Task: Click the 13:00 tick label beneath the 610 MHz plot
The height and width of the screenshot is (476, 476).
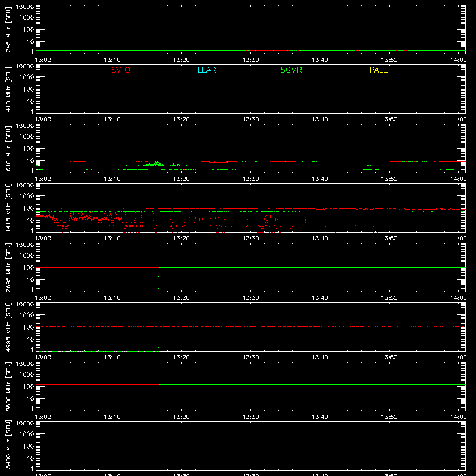Action: [43, 179]
